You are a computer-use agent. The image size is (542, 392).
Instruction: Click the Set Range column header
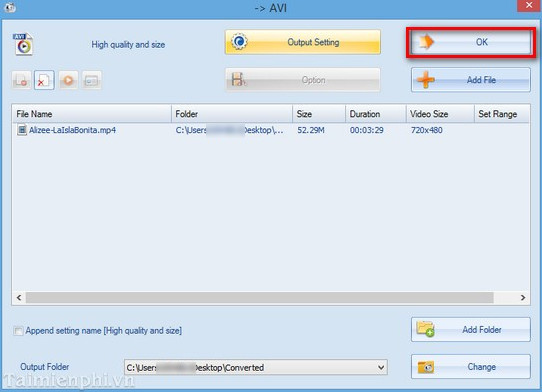click(x=502, y=114)
